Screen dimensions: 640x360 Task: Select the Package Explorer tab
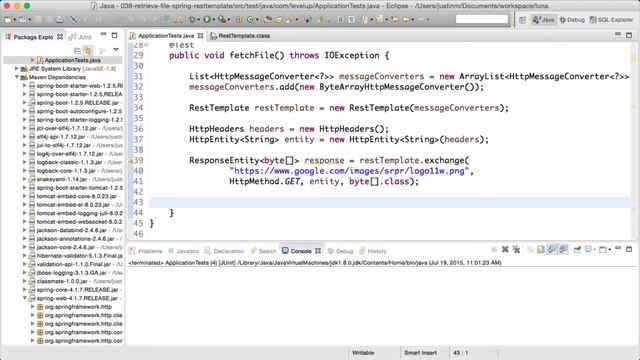pyautogui.click(x=33, y=37)
